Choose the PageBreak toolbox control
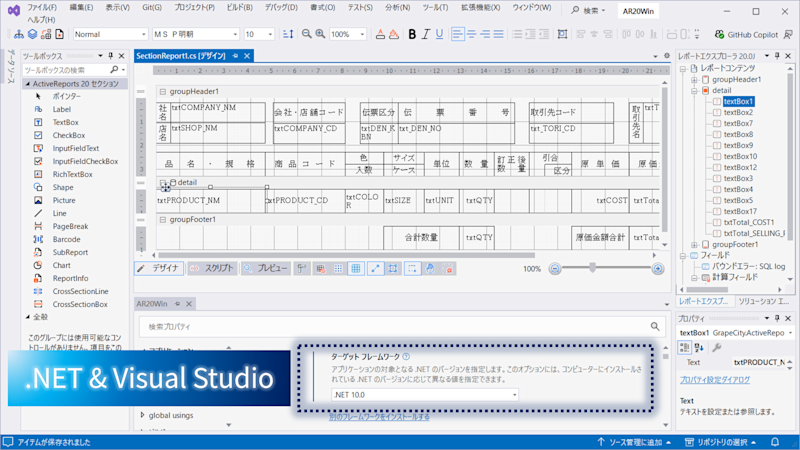The height and width of the screenshot is (450, 800). (x=70, y=226)
